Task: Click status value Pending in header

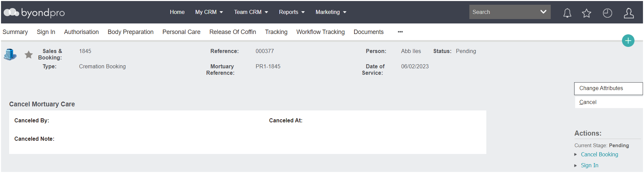Action: (466, 51)
